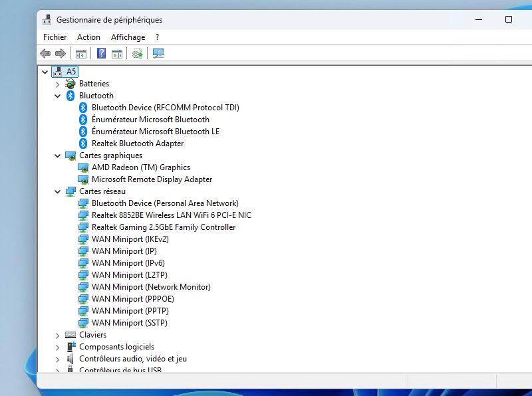The height and width of the screenshot is (396, 532).
Task: Click icon next to Énumérateur Microsoft Bluetooth LE
Action: coord(83,131)
